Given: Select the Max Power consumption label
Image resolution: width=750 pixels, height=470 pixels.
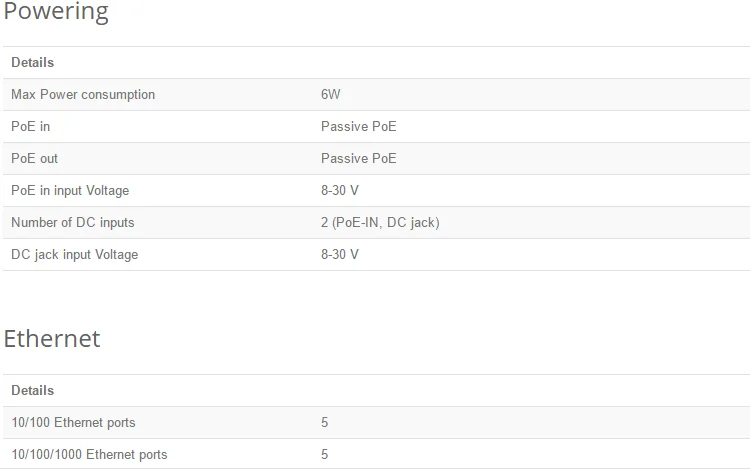Looking at the screenshot, I should pos(83,95).
